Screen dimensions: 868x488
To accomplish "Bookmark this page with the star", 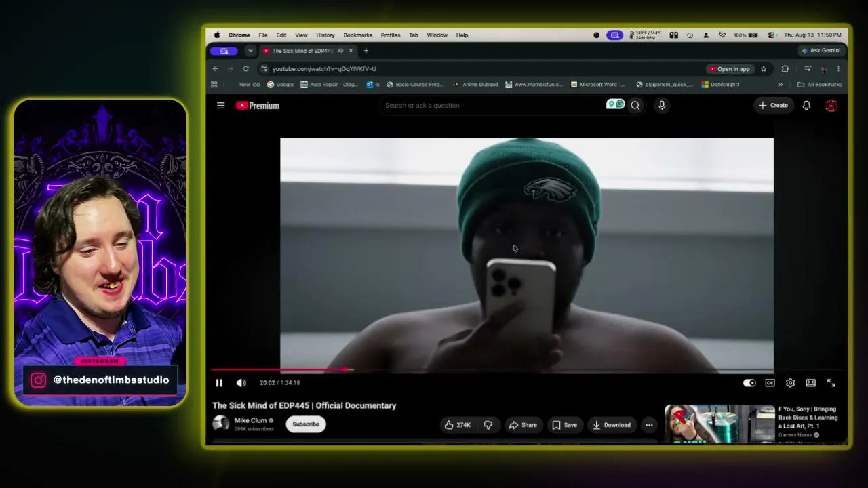I will (x=764, y=68).
